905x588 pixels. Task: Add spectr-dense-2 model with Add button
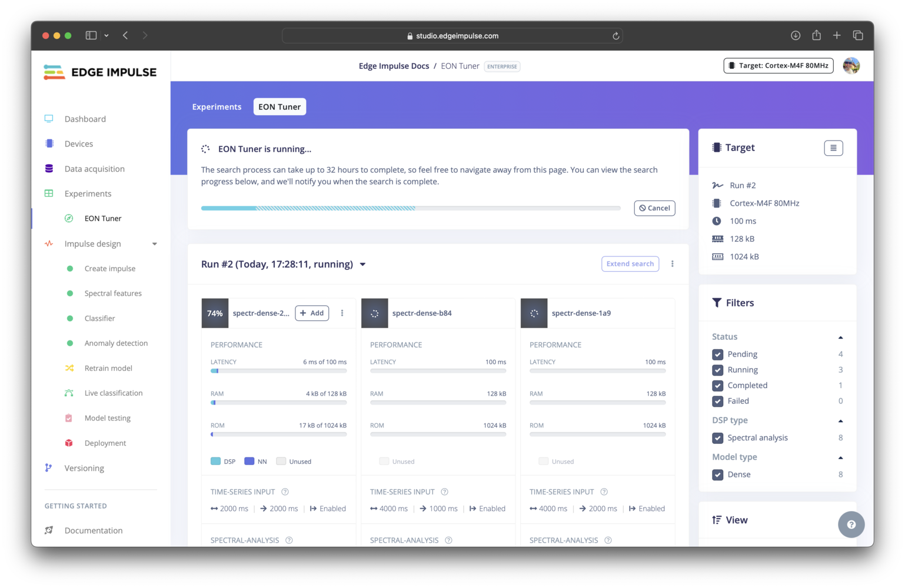point(312,313)
